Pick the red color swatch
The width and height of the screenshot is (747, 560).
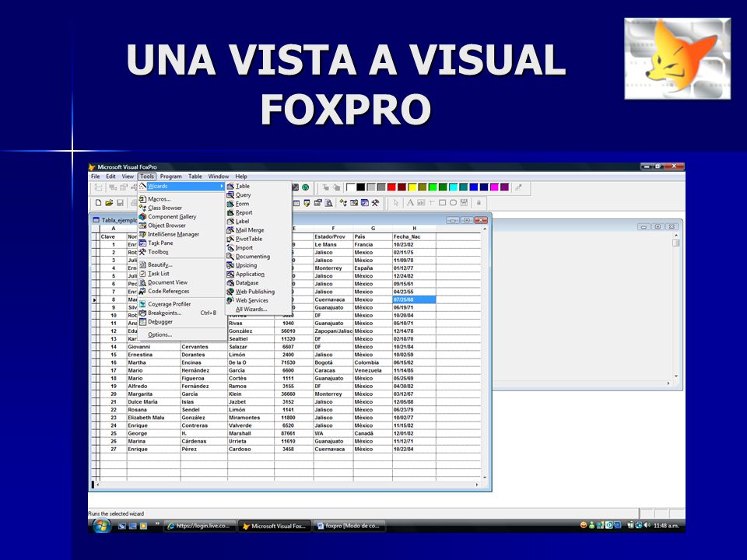391,187
